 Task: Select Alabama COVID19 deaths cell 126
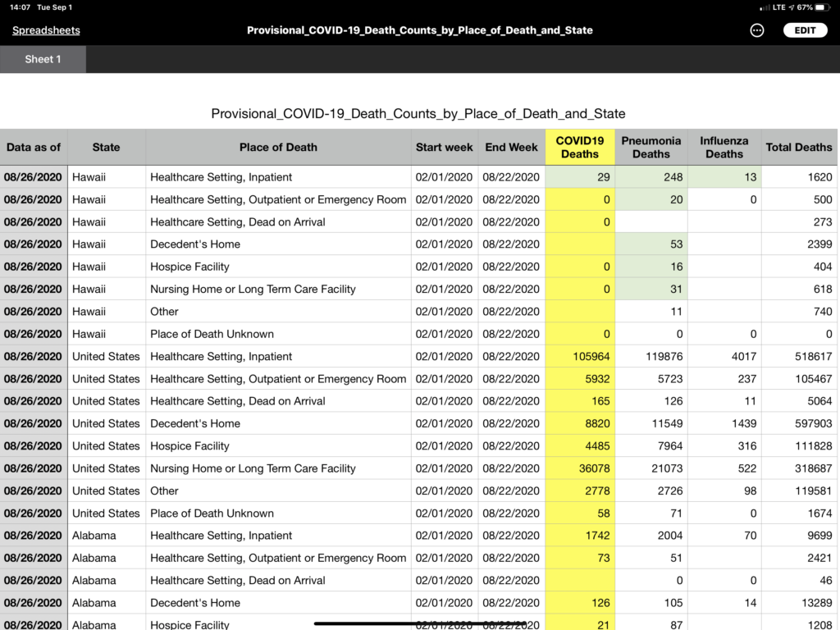pyautogui.click(x=580, y=603)
